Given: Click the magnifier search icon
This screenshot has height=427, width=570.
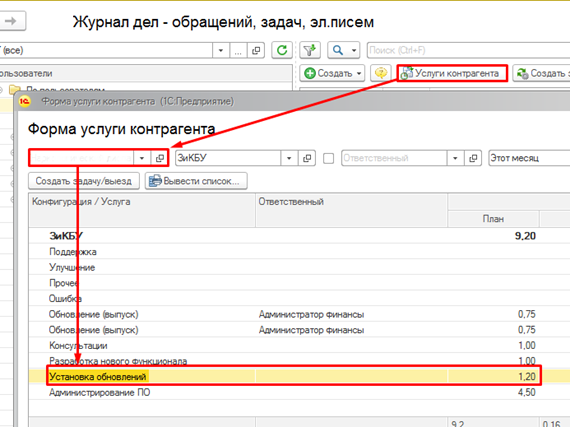Looking at the screenshot, I should (338, 50).
